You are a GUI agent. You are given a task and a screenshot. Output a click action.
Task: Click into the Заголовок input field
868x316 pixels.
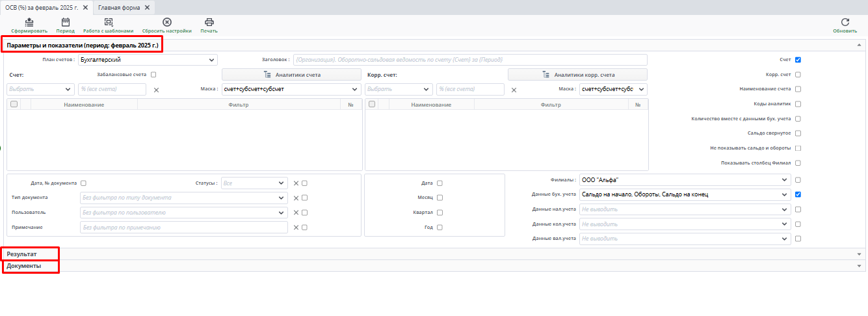click(x=470, y=60)
